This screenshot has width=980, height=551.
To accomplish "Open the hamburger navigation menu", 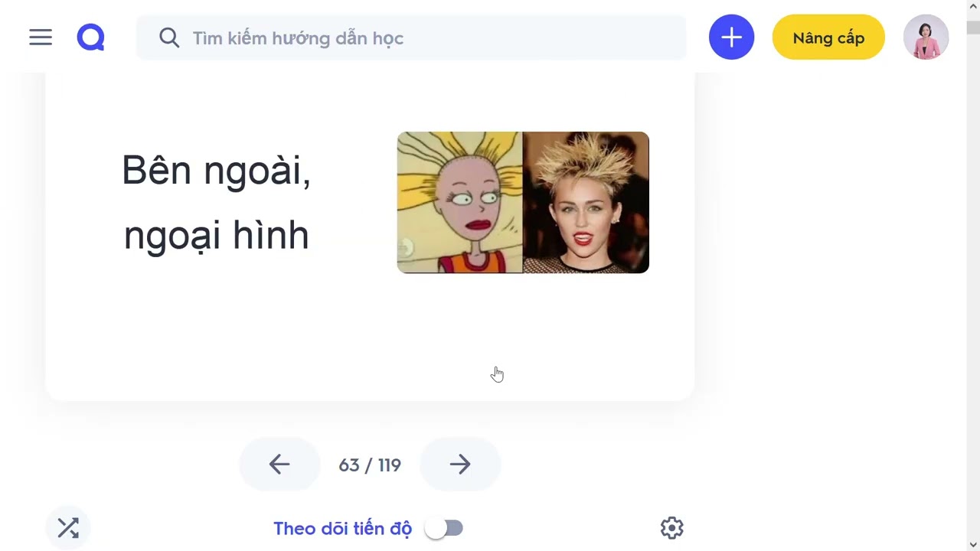I will tap(41, 37).
